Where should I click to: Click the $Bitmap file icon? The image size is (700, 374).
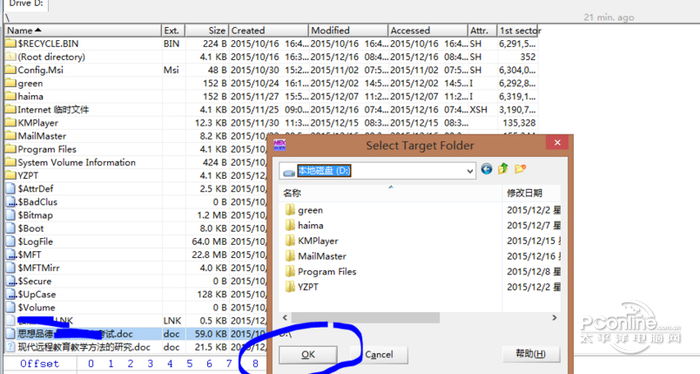coord(10,215)
